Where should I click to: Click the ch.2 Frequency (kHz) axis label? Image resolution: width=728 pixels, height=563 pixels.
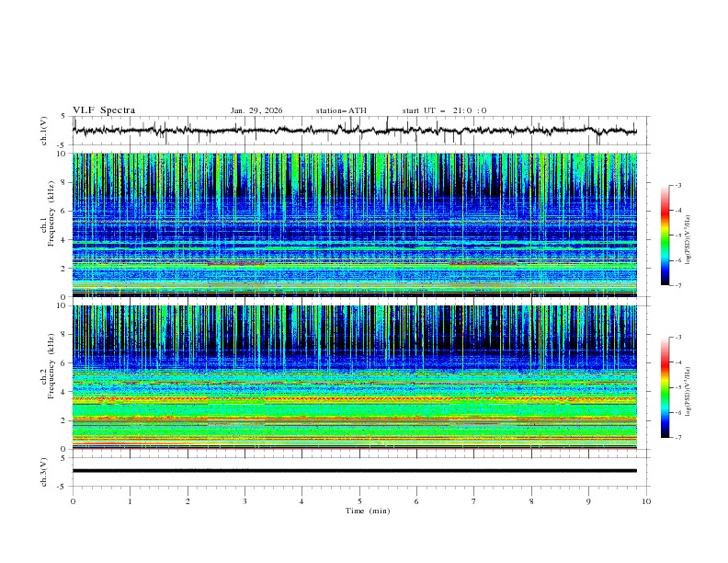(51, 366)
